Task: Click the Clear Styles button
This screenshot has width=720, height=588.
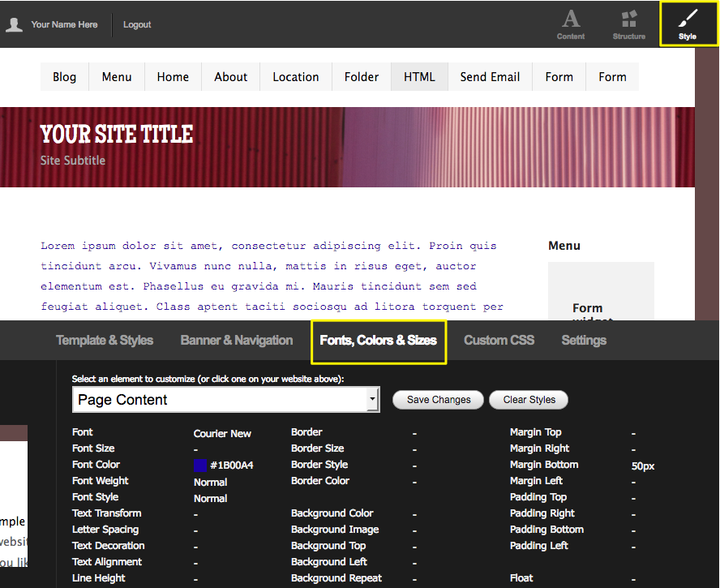Action: pyautogui.click(x=529, y=400)
